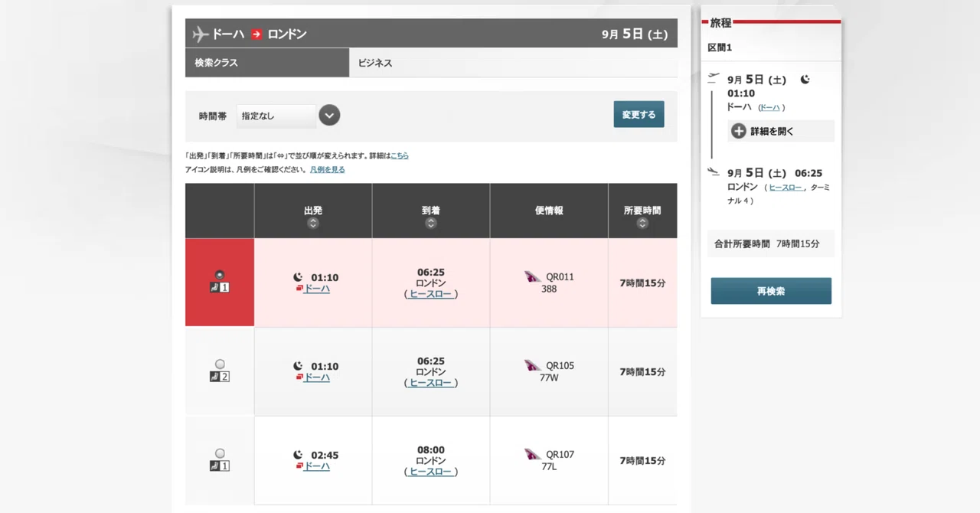Screen dimensions: 980x513
Task: Click ヒースロー link in itinerary sidebar
Action: click(786, 188)
